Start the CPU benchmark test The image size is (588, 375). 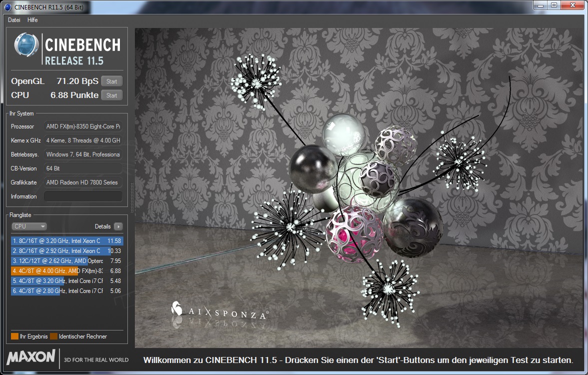112,95
